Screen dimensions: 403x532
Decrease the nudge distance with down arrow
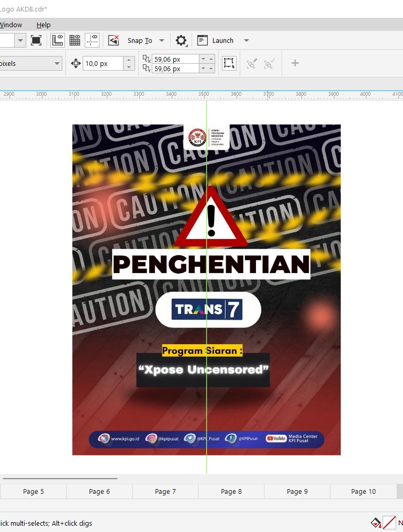coord(129,67)
